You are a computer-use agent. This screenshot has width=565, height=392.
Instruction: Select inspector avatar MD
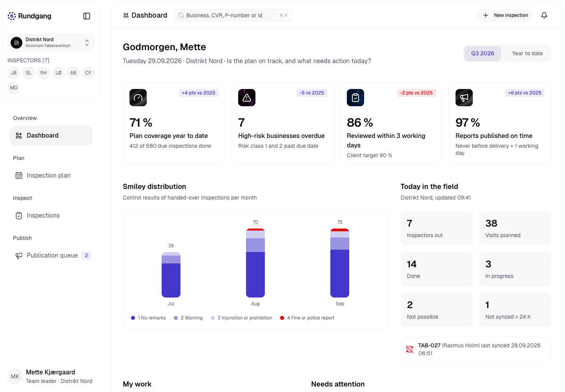[x=14, y=88]
